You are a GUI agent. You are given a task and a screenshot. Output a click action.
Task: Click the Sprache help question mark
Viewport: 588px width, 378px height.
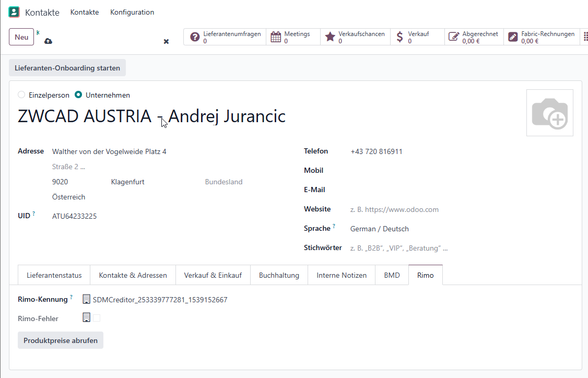click(334, 226)
